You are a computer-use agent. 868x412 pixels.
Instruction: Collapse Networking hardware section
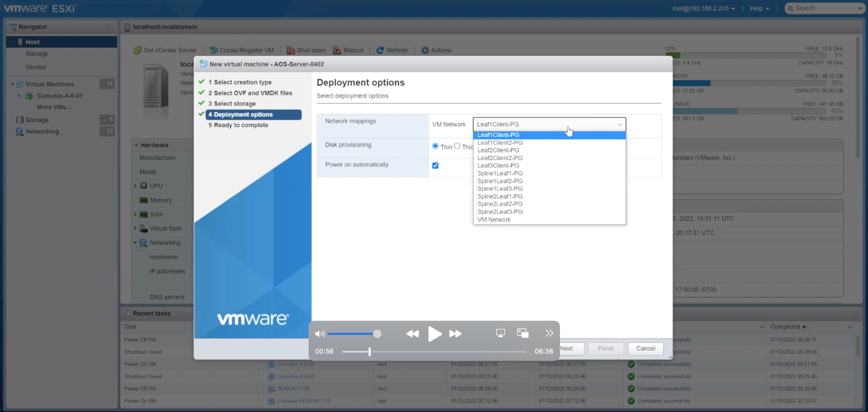pyautogui.click(x=135, y=243)
